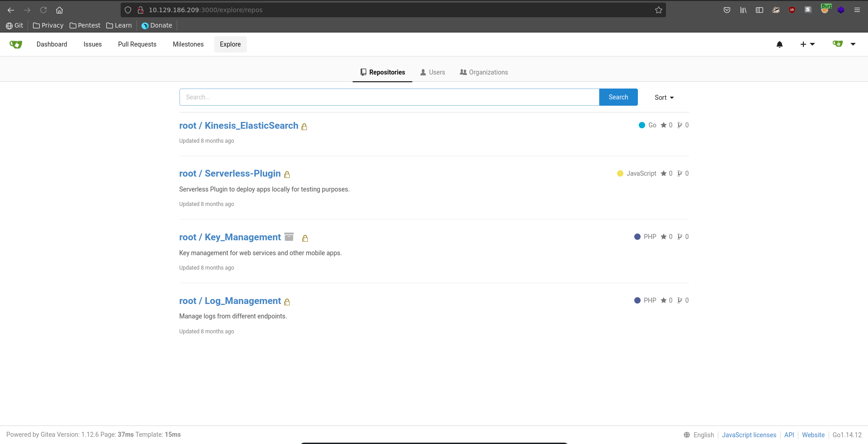Open the browser home page icon

59,10
